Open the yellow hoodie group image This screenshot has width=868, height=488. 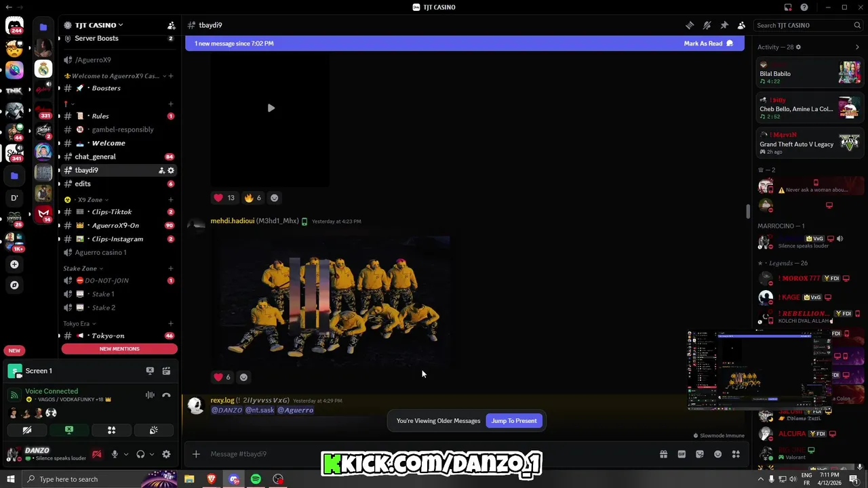tap(330, 301)
